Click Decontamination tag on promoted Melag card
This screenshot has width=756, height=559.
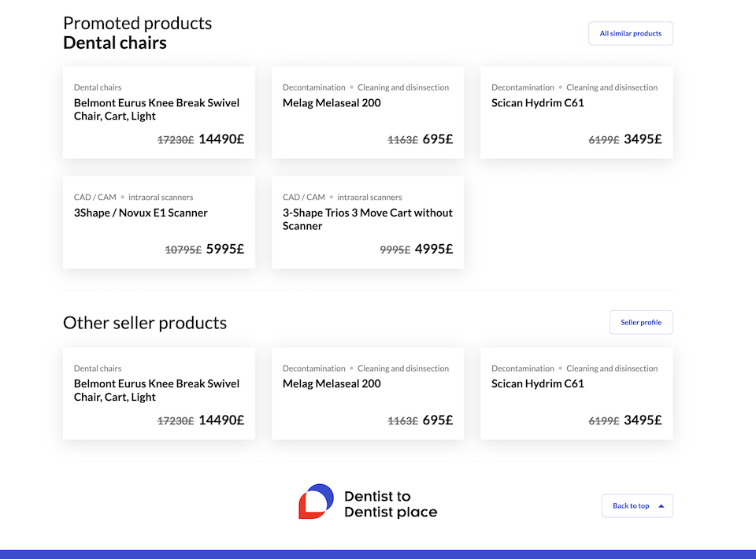click(x=313, y=87)
